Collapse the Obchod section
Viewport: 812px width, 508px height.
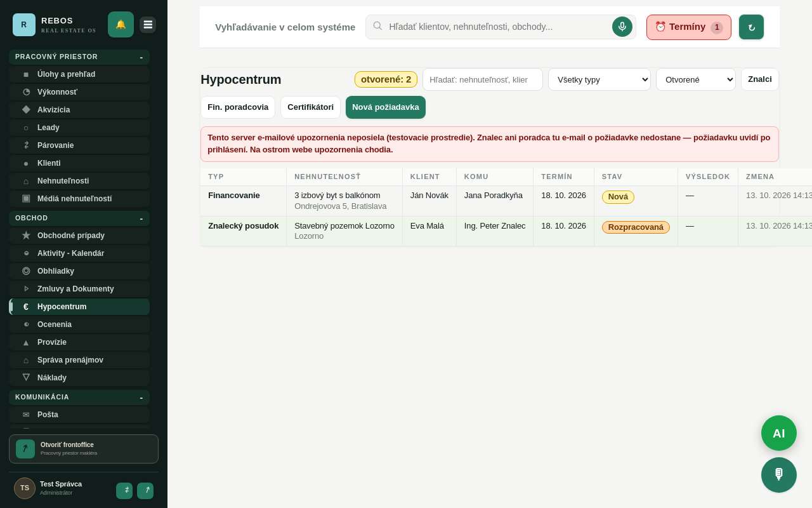[x=79, y=218]
